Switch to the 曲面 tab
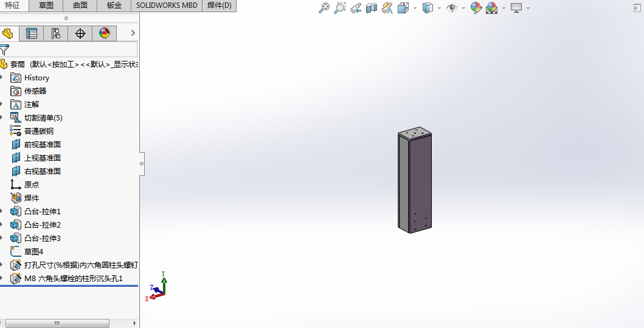Image resolution: width=644 pixels, height=328 pixels. 80,5
